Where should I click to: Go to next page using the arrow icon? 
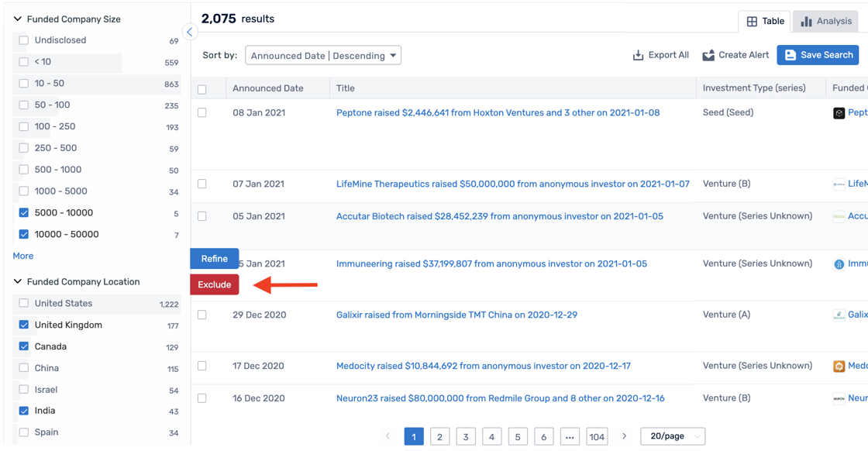[x=624, y=436]
